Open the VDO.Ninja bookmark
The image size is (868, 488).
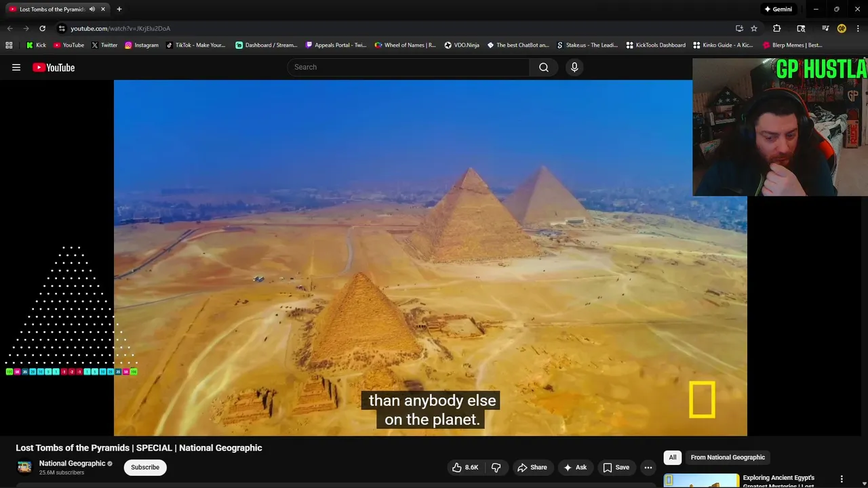tap(462, 45)
